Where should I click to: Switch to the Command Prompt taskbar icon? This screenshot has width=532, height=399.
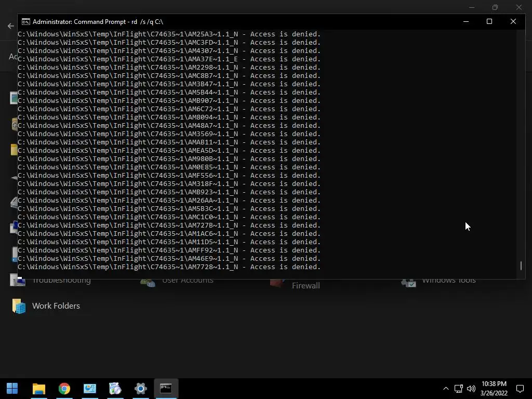(x=166, y=388)
